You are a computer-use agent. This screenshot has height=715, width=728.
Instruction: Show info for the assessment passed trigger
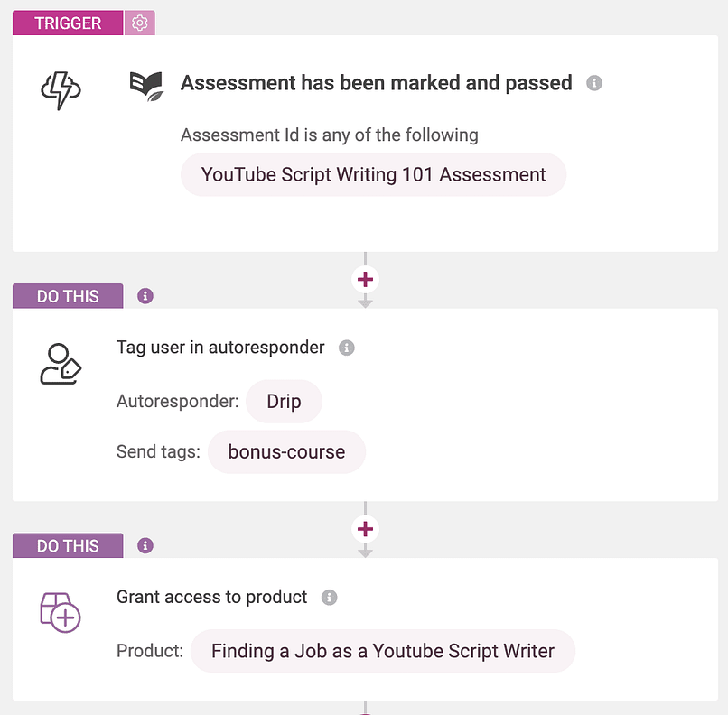(x=594, y=82)
